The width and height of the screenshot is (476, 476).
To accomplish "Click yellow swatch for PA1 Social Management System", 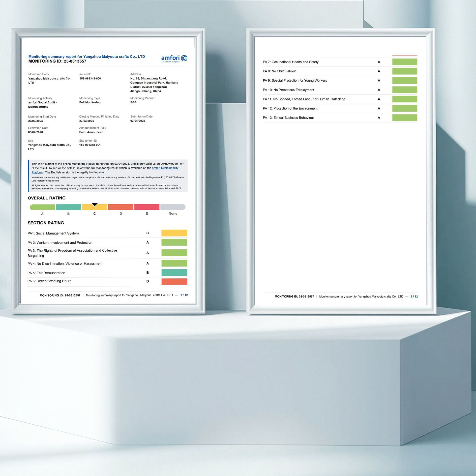I will click(x=174, y=233).
